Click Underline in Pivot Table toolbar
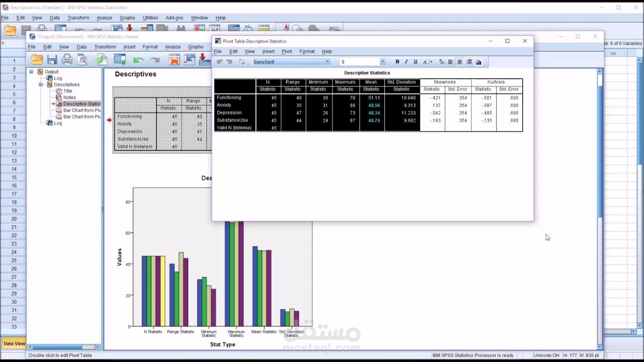644x362 pixels. (415, 62)
